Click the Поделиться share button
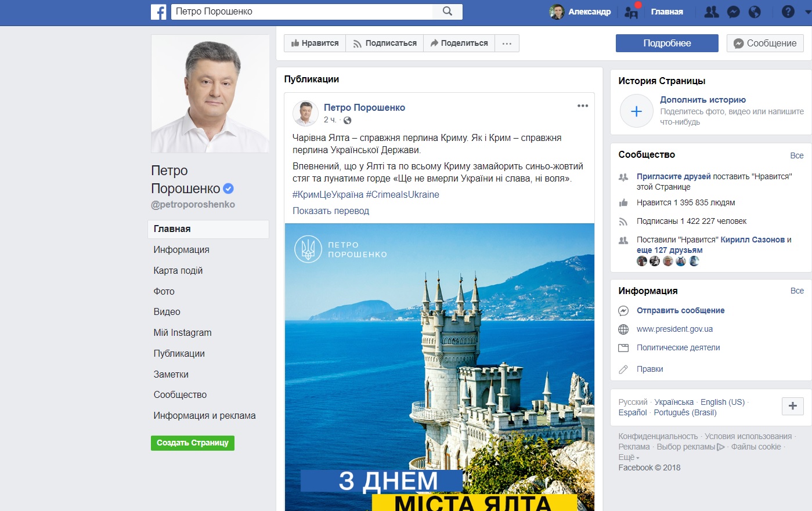Image resolution: width=812 pixels, height=511 pixels. pyautogui.click(x=459, y=44)
